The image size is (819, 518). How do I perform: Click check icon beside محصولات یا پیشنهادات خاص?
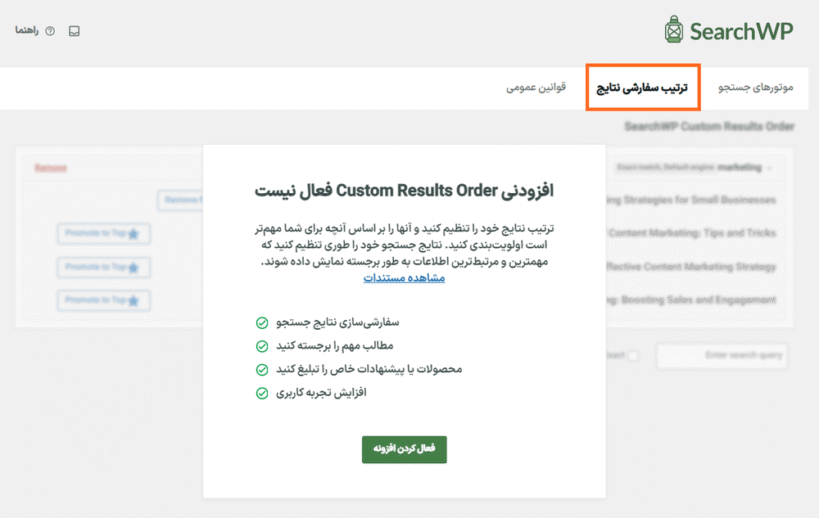point(262,370)
